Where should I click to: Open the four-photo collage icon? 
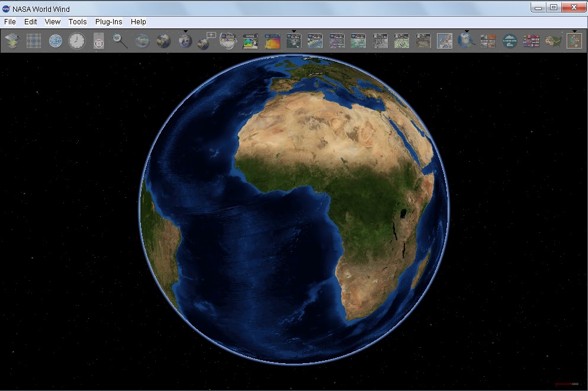point(488,41)
